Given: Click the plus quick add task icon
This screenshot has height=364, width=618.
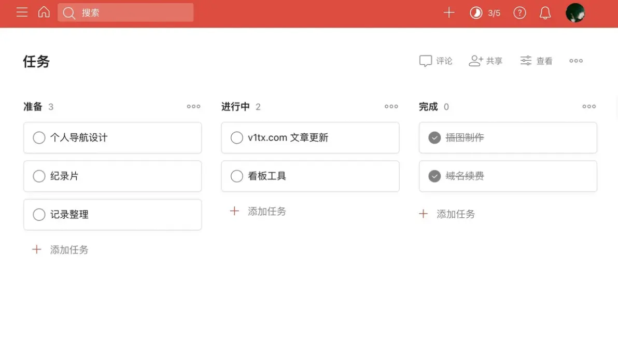Looking at the screenshot, I should pyautogui.click(x=449, y=12).
